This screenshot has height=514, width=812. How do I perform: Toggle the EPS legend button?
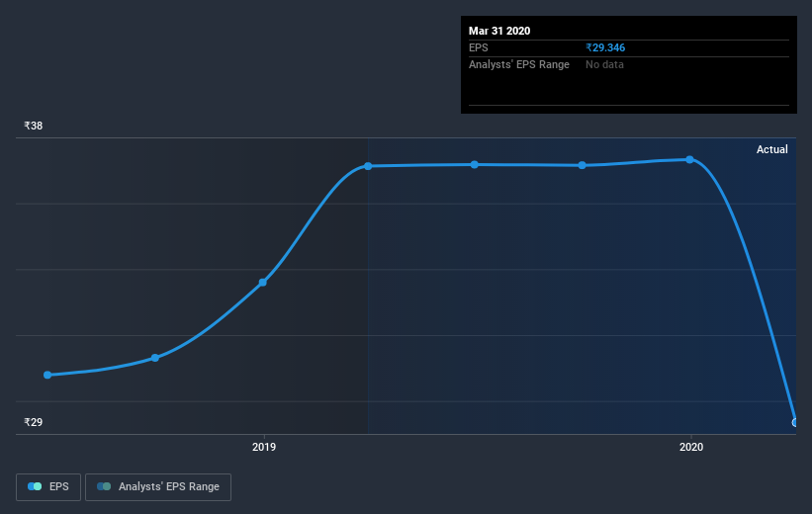(48, 486)
